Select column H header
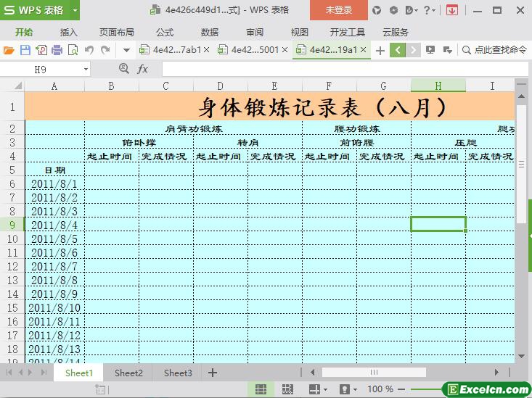This screenshot has height=398, width=532. (438, 86)
